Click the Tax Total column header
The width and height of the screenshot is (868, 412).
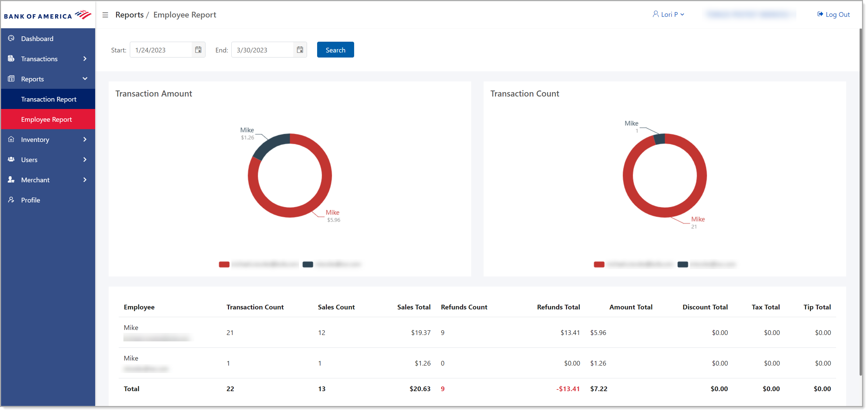point(765,307)
